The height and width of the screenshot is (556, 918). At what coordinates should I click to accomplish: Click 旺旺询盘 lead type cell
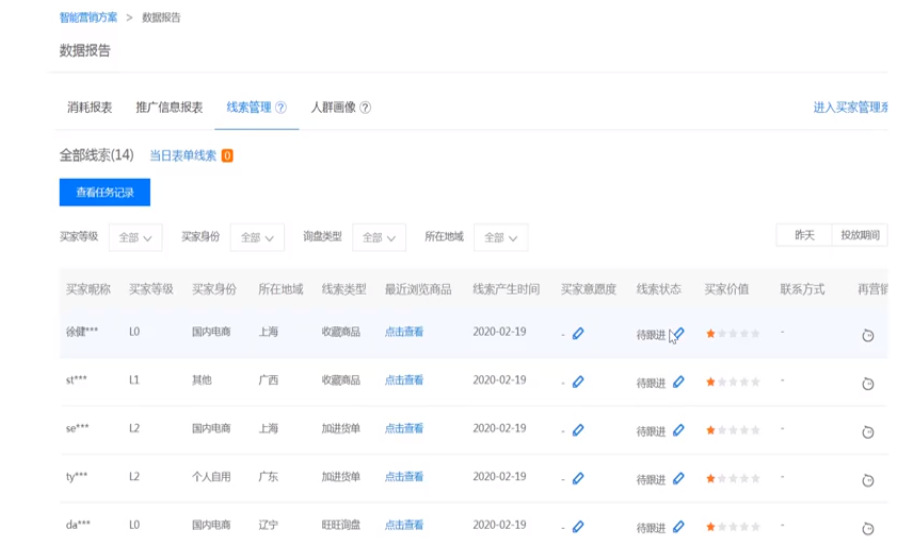click(341, 525)
